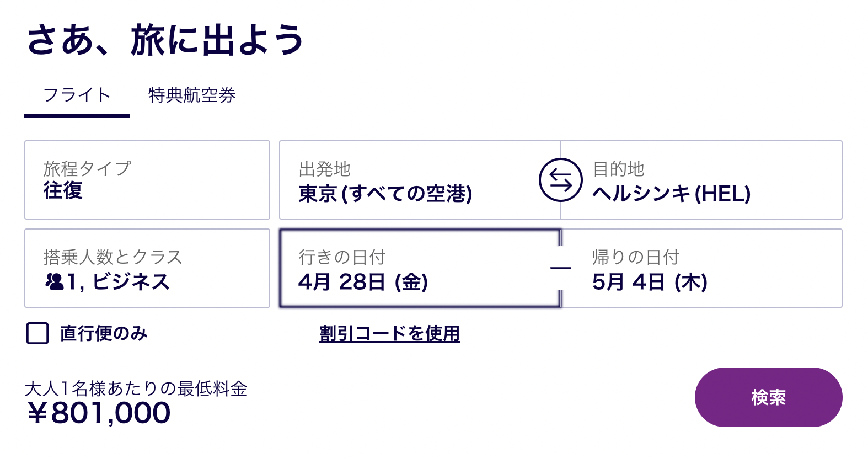868x458 pixels.
Task: Click the 割引コードを使用 link
Action: (x=389, y=333)
